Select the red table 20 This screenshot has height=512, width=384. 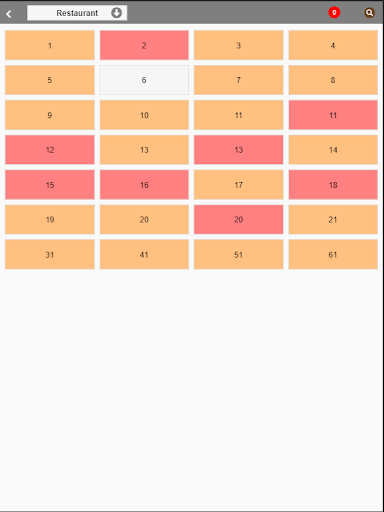point(238,219)
